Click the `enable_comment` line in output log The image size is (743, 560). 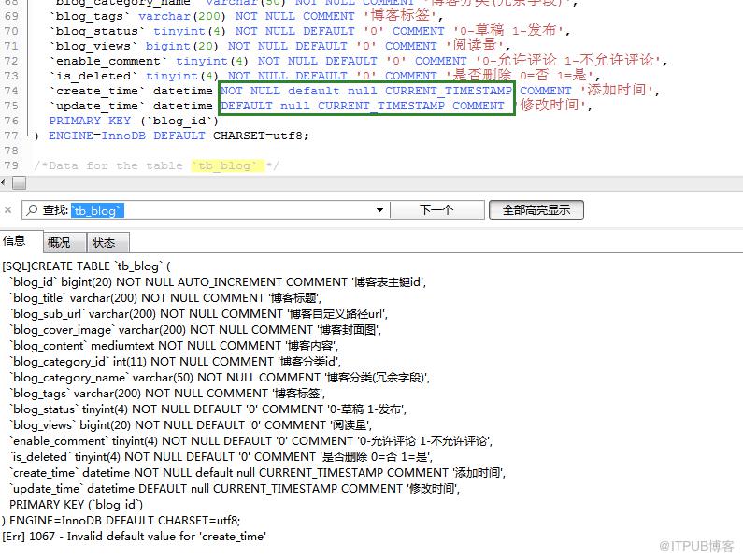[x=251, y=441]
